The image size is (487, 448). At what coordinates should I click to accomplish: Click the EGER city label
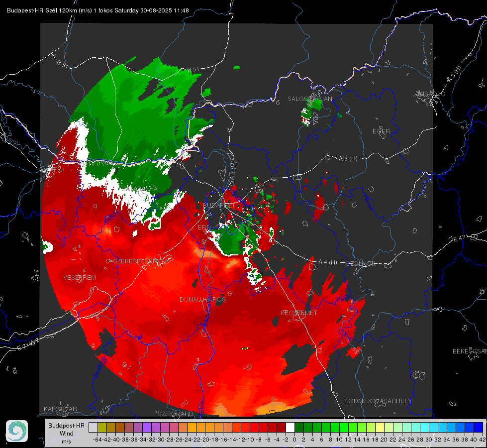381,131
